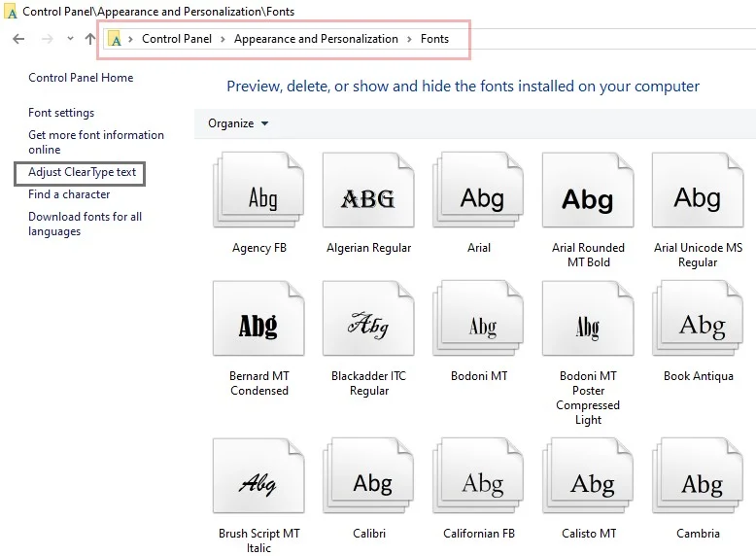Click the Arial font name label
This screenshot has height=556, width=756.
tap(478, 248)
